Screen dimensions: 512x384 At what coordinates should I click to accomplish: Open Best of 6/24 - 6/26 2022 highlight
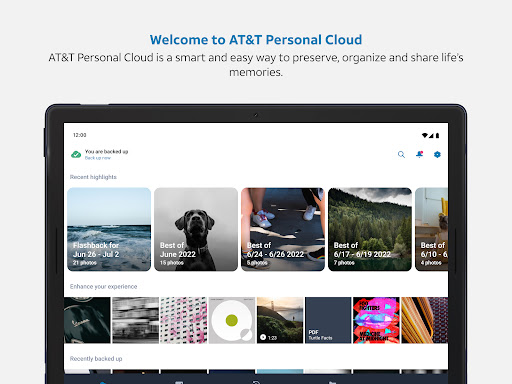[283, 229]
